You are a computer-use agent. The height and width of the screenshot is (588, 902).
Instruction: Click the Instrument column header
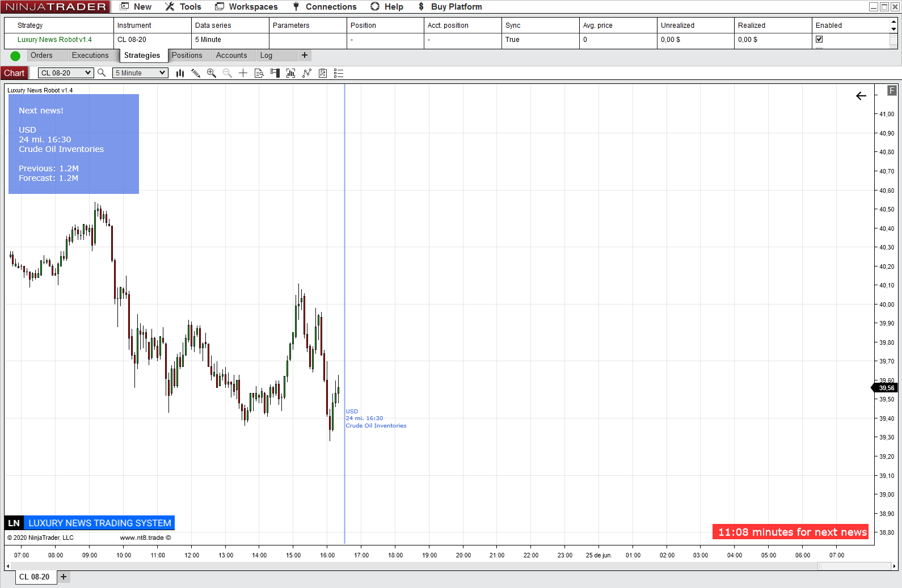click(153, 26)
